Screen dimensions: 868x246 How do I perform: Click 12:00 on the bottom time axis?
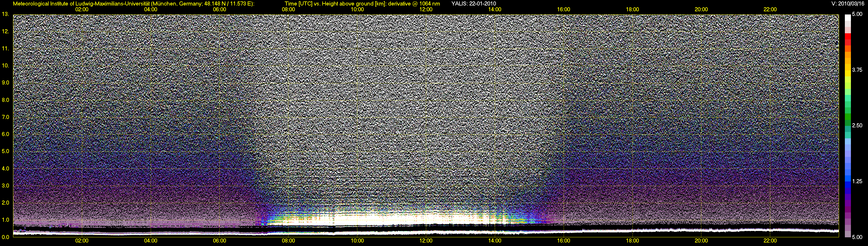[426, 241]
